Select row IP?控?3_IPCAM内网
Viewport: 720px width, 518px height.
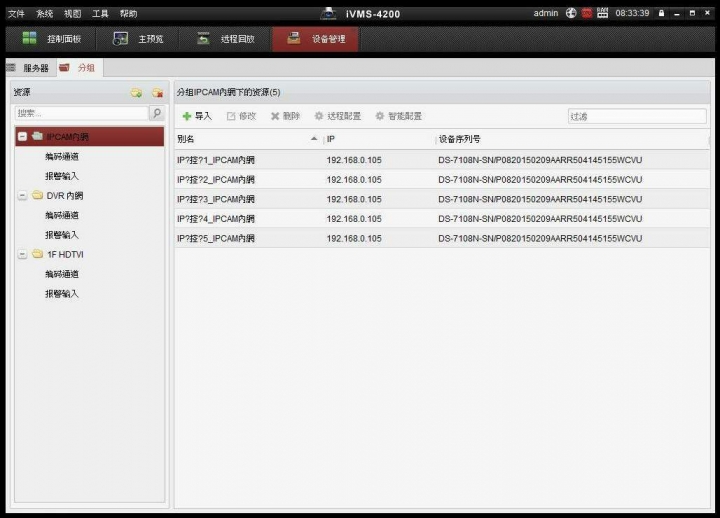tap(442, 199)
